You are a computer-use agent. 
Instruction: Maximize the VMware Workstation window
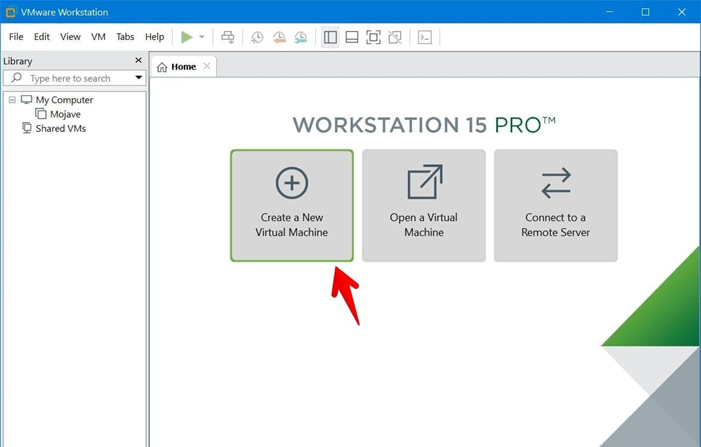[645, 12]
